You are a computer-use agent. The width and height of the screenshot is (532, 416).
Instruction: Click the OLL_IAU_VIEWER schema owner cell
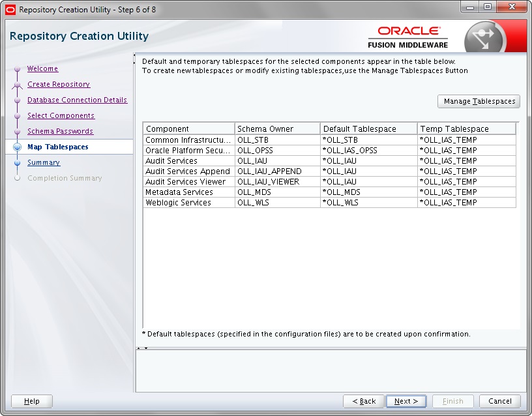pyautogui.click(x=278, y=182)
